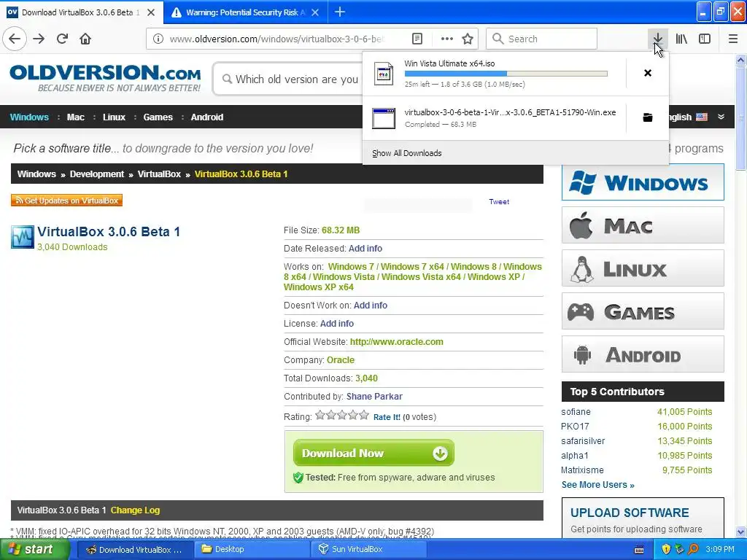747x560 pixels.
Task: Click the fifth rating star
Action: point(364,415)
